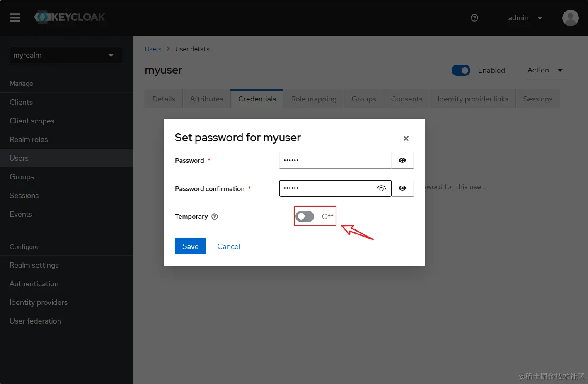
Task: Toggle the Temporary password switch
Action: (x=305, y=216)
